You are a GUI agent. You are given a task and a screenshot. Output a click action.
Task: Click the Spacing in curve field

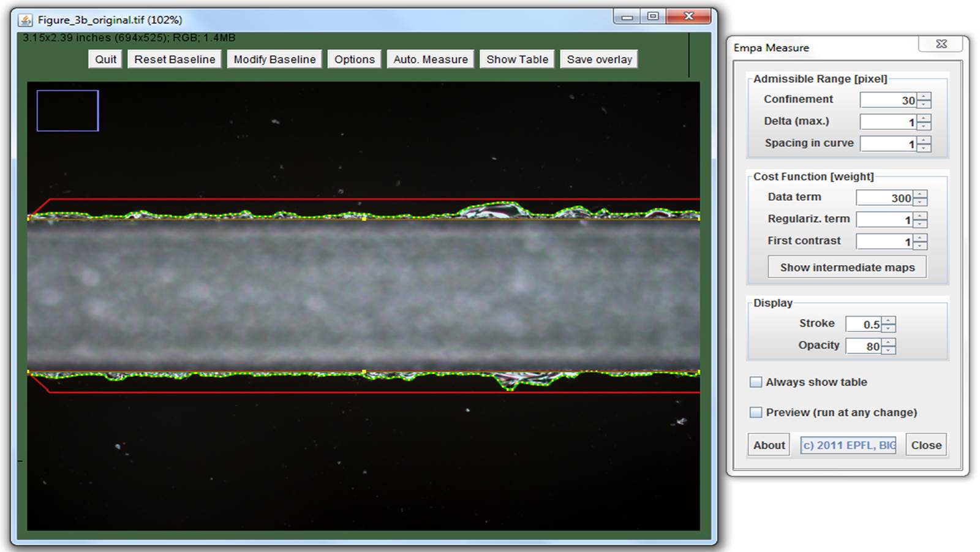click(x=888, y=144)
